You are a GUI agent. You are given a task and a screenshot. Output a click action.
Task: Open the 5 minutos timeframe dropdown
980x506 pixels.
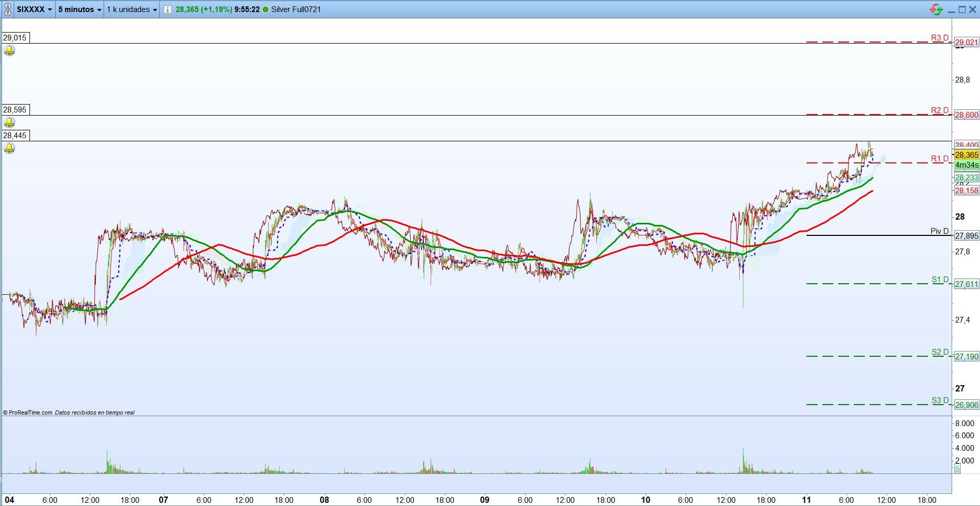point(80,9)
